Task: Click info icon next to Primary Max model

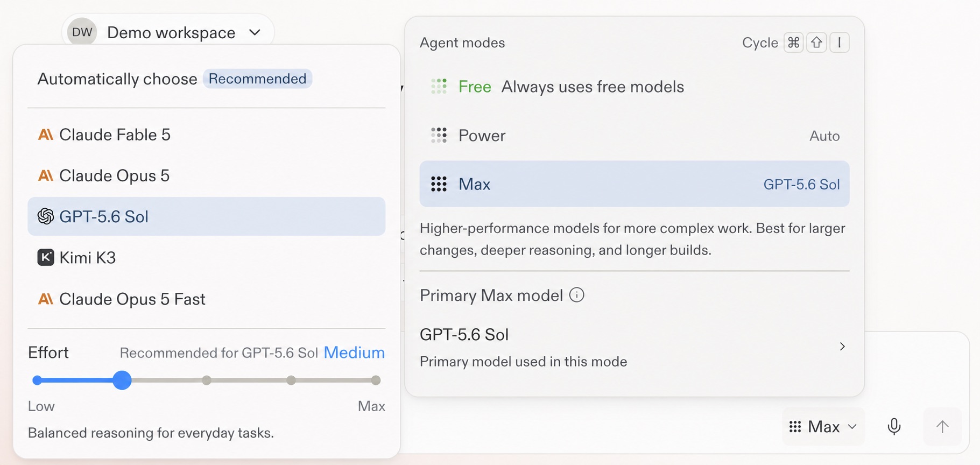Action: point(577,295)
